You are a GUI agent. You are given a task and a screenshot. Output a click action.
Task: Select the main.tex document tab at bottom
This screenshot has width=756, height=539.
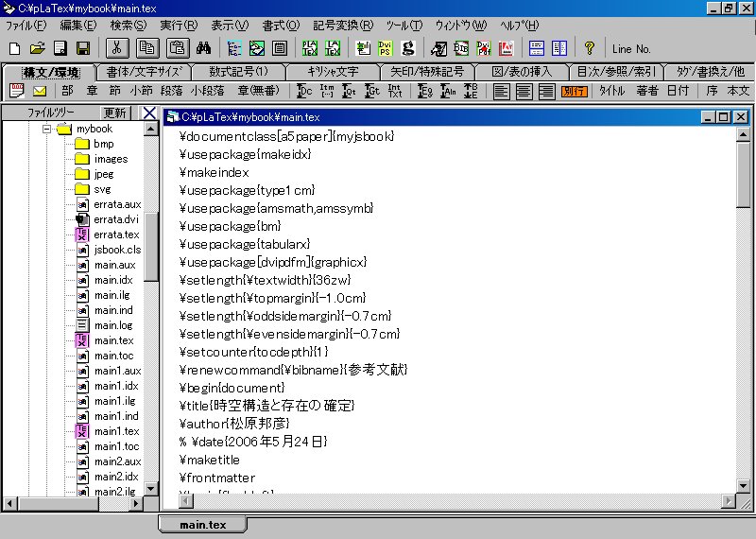203,525
